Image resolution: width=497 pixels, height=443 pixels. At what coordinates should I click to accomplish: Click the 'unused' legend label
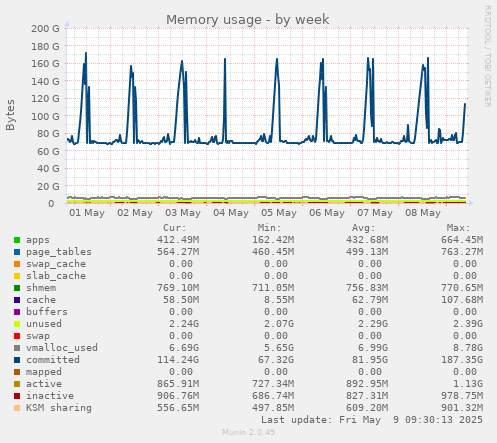[x=44, y=324]
